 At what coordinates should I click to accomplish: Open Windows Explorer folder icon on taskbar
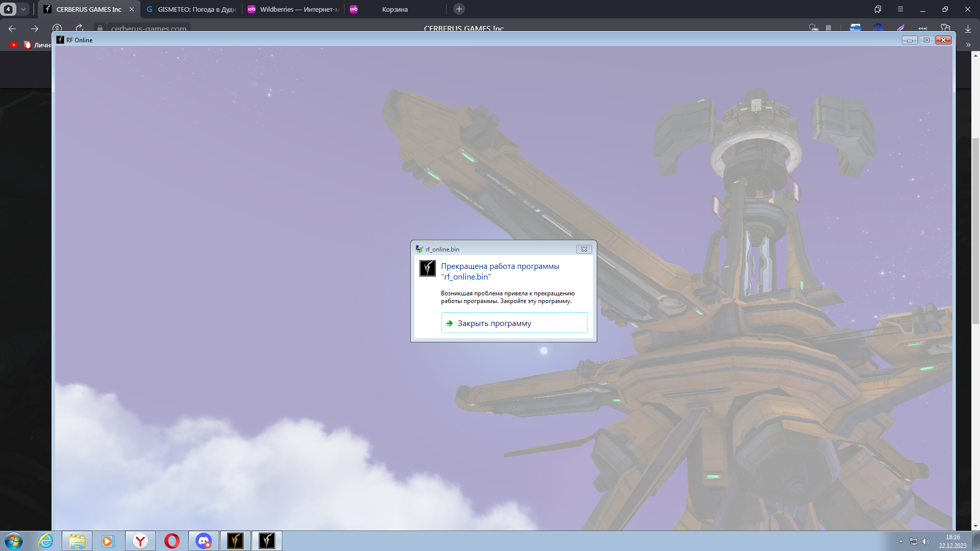pos(77,541)
